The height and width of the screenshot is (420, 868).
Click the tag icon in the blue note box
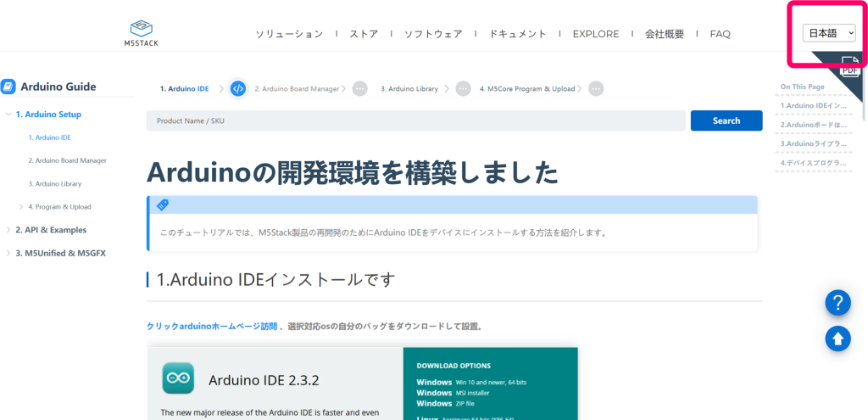click(163, 204)
